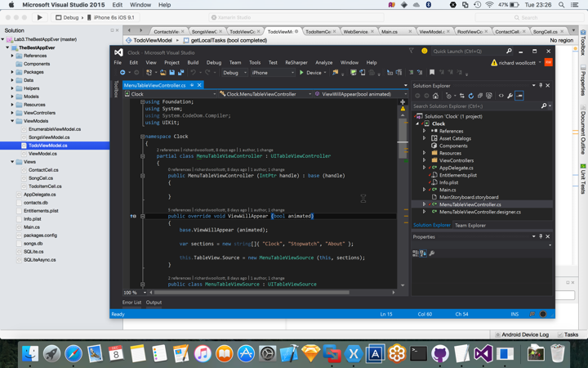Click the Properties wrench icon in Solution Explorer
Image resolution: width=588 pixels, height=368 pixels.
pos(510,96)
